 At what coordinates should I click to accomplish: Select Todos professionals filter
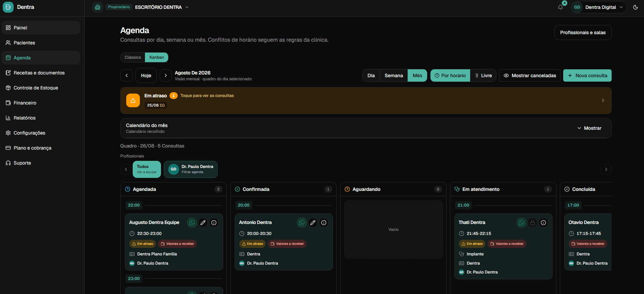click(147, 169)
